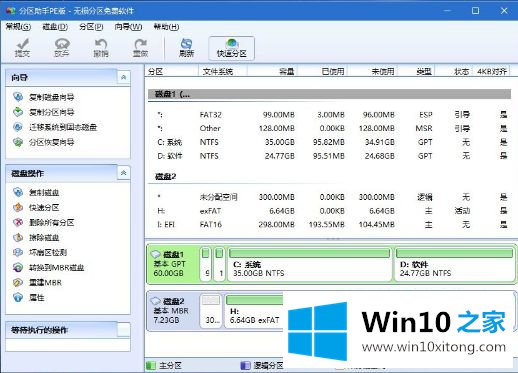Click the second small partition block on 磁盘1
518x373 pixels.
coord(219,264)
